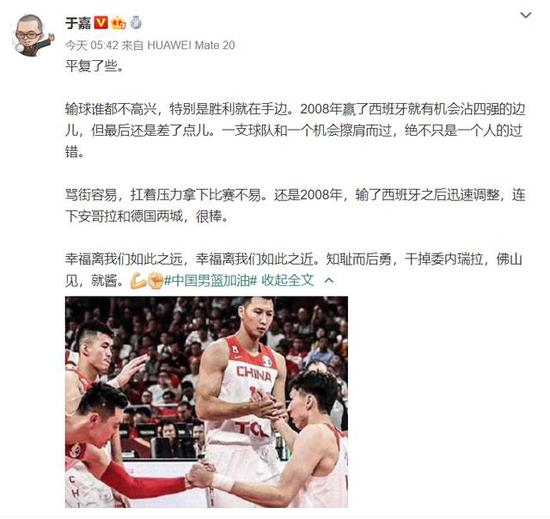The width and height of the screenshot is (550, 519).
Task: Click the opening line 平复了些。
Action: (x=95, y=66)
